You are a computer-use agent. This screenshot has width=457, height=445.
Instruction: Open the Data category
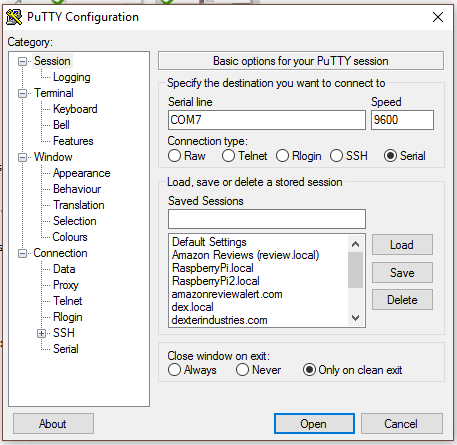tap(64, 269)
